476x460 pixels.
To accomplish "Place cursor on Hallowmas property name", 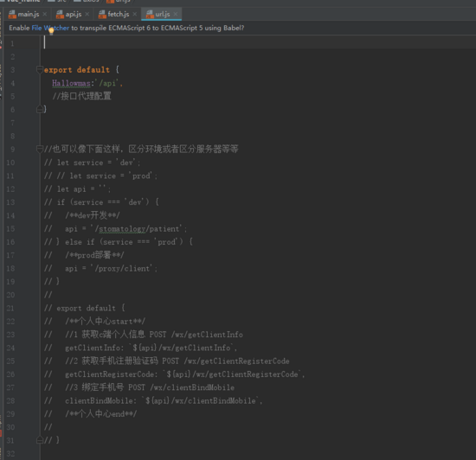I will click(71, 83).
